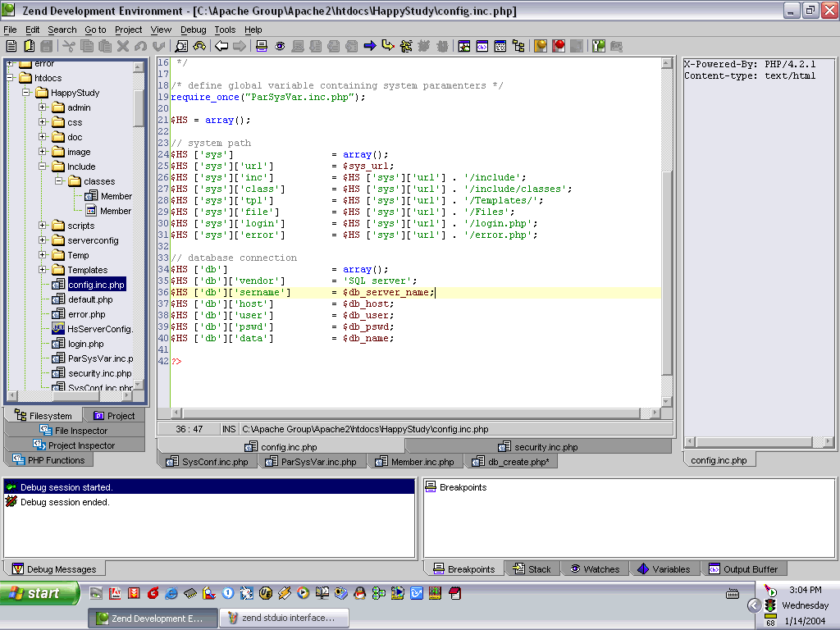This screenshot has height=630, width=840.
Task: Collapse the HappyStudy folder node
Action: pyautogui.click(x=25, y=92)
